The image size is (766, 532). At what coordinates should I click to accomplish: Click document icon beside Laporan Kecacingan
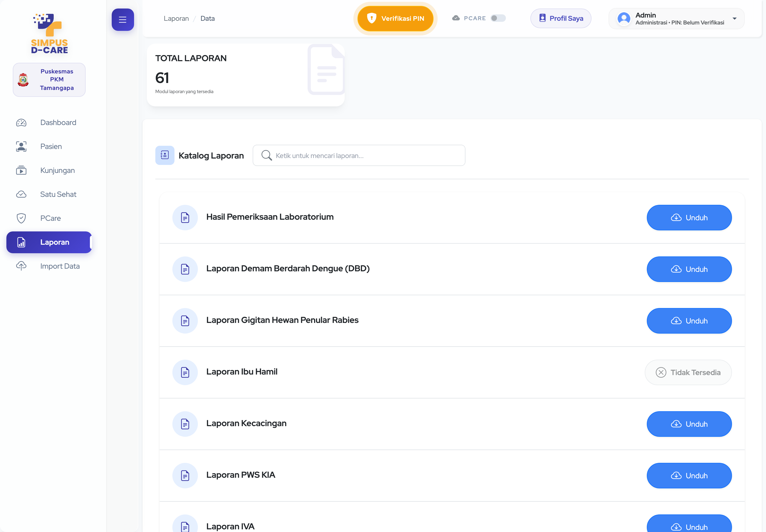tap(185, 424)
